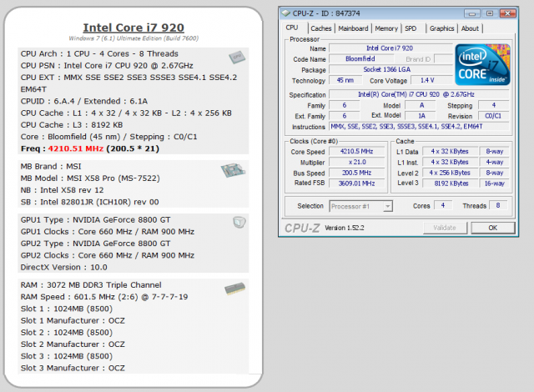534x392 pixels.
Task: Click the CPU-Z Version 1.52.2 label
Action: point(345,228)
